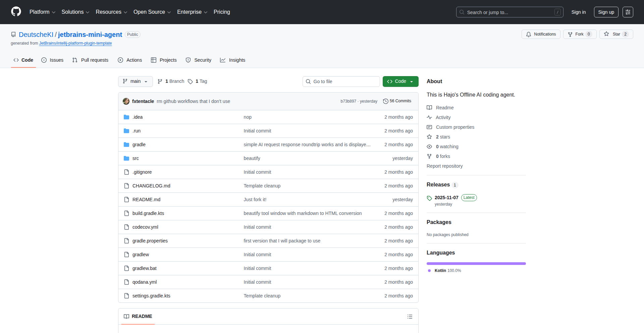
Task: Open the build.gradle.kts file
Action: (x=148, y=213)
